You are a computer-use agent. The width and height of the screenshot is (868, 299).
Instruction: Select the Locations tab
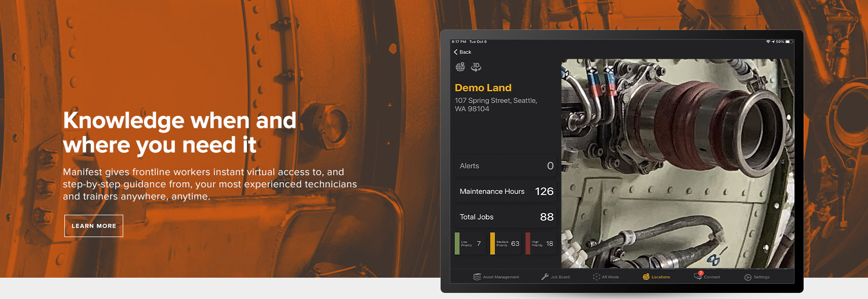pyautogui.click(x=656, y=277)
